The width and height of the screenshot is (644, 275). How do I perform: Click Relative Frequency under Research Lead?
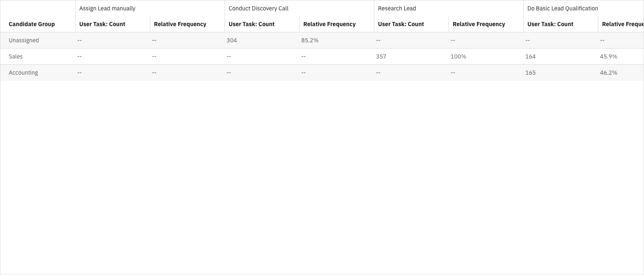(x=478, y=24)
